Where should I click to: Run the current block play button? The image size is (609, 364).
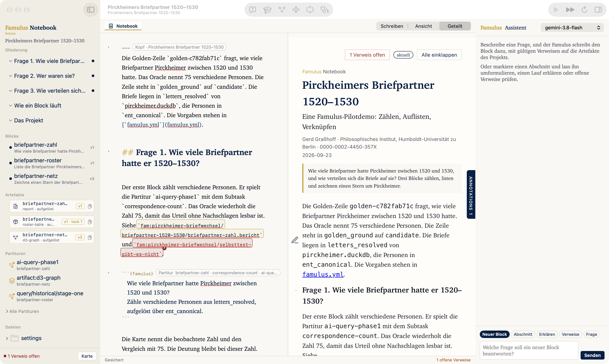coord(556,10)
